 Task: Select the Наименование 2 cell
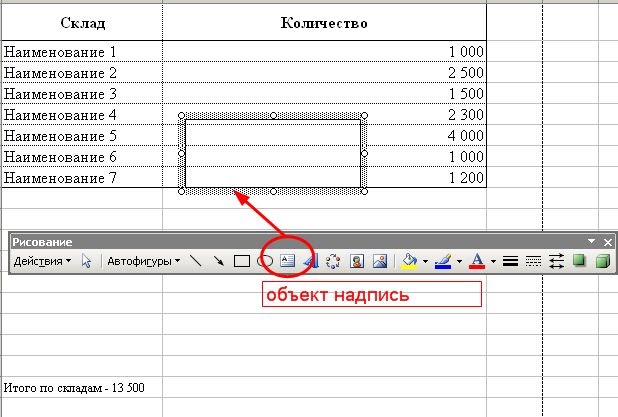click(82, 73)
